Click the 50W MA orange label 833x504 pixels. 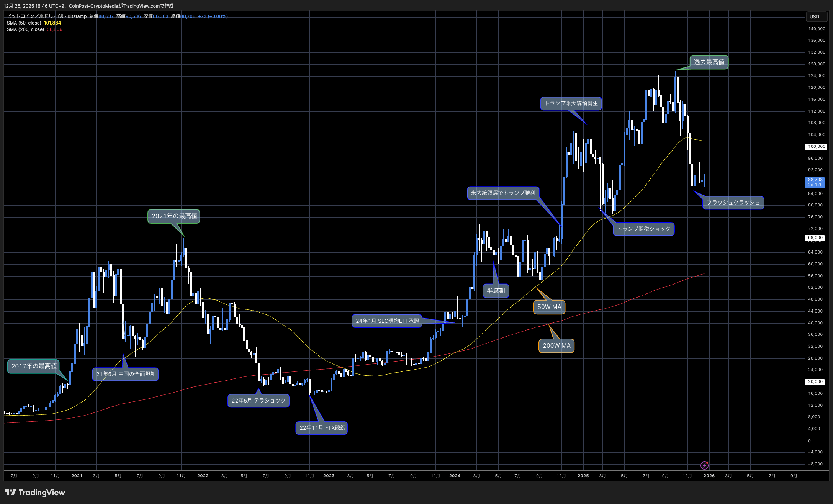(549, 307)
